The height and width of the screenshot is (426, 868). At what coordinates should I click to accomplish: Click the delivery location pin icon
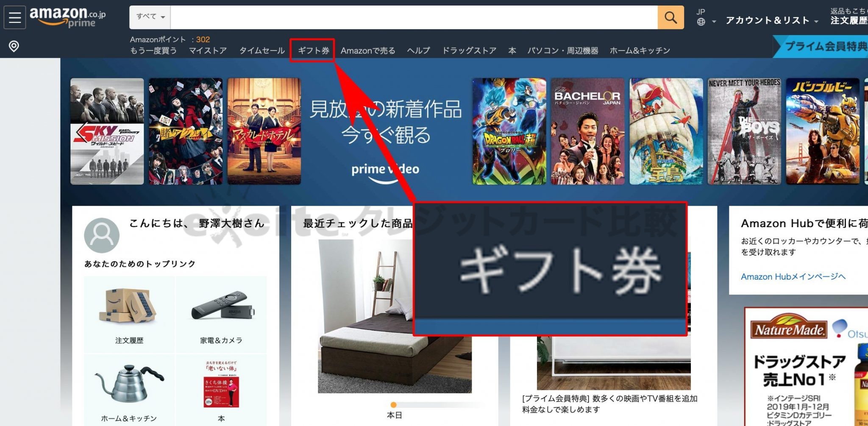(x=14, y=46)
